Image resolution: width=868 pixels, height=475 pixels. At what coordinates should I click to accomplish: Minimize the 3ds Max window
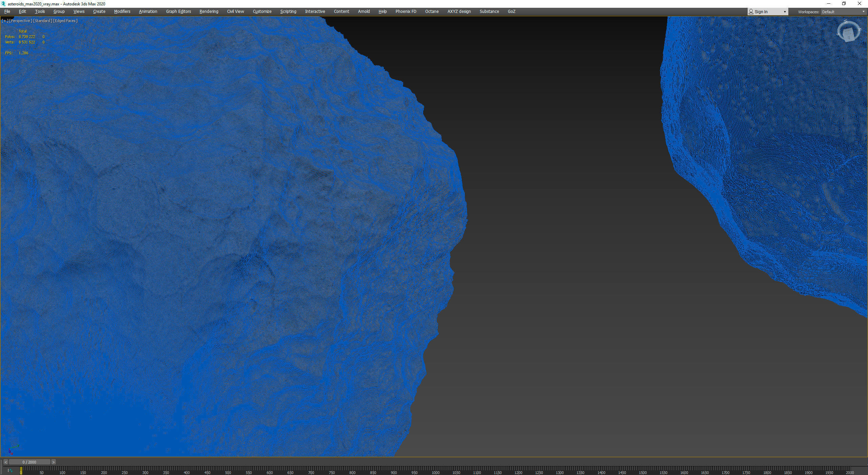[829, 4]
